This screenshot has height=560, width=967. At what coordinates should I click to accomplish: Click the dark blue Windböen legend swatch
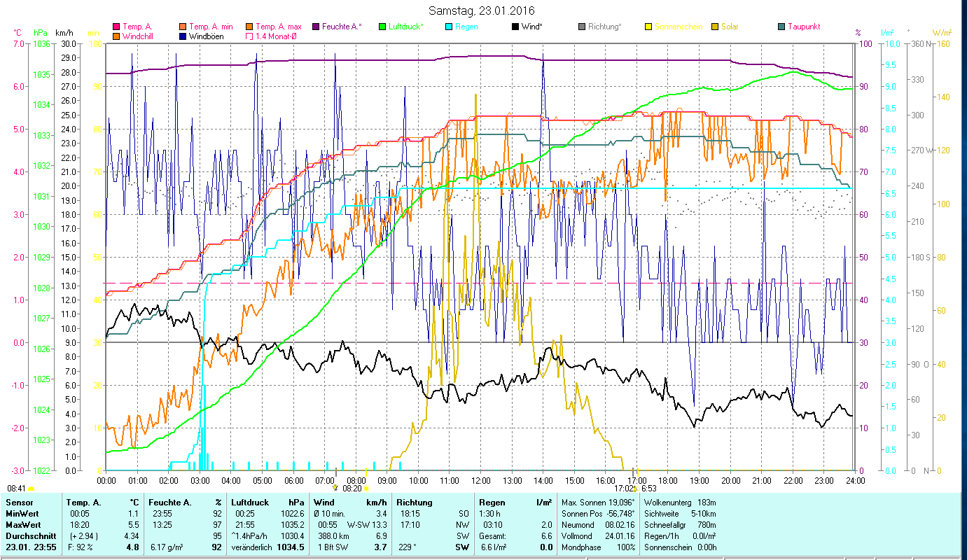click(x=182, y=36)
